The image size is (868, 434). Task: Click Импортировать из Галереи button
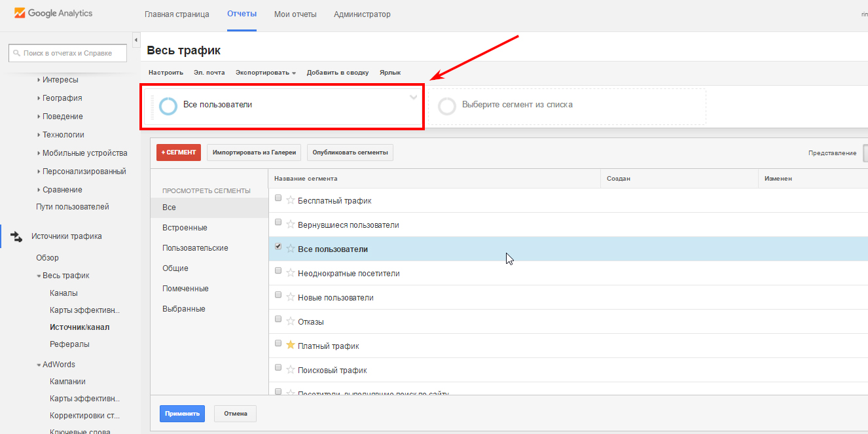click(255, 153)
